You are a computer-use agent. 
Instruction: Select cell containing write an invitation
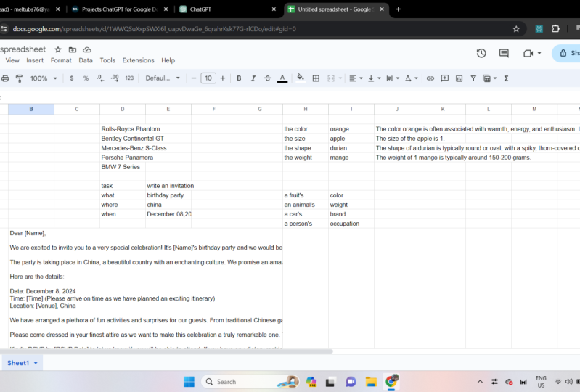[168, 186]
